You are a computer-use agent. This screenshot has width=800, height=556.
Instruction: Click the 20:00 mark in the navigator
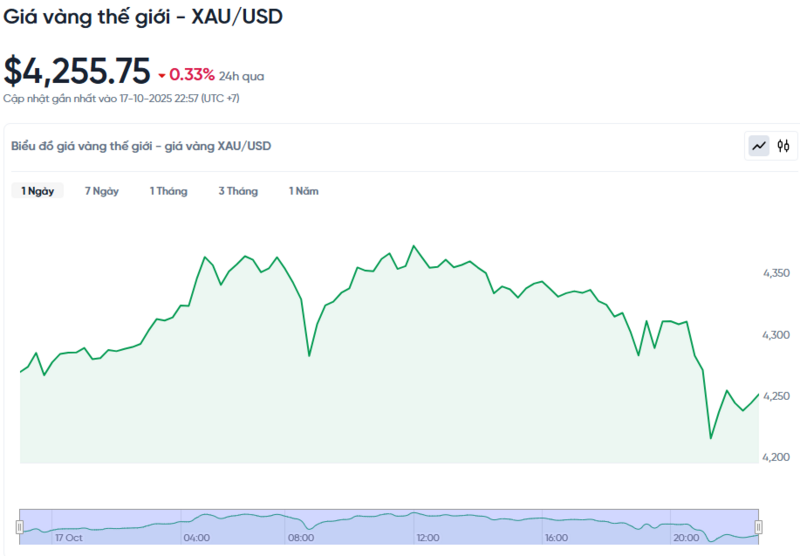pyautogui.click(x=686, y=538)
